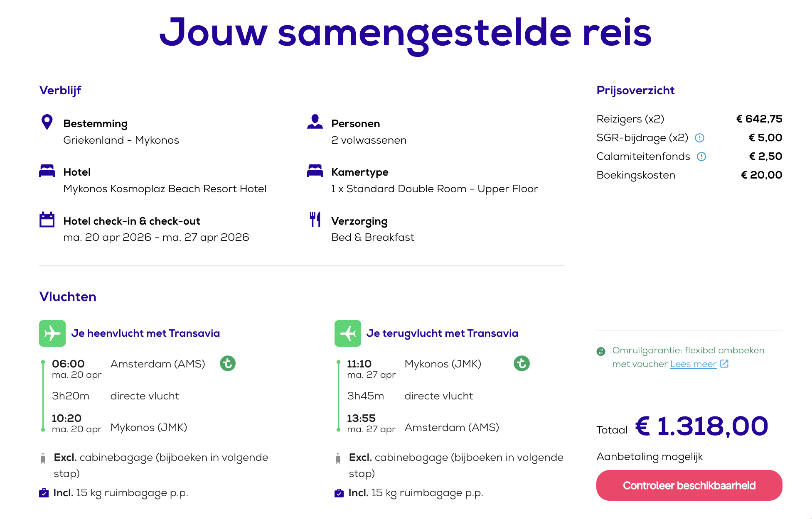
Task: Click the Kamertype bed icon
Action: pyautogui.click(x=315, y=171)
